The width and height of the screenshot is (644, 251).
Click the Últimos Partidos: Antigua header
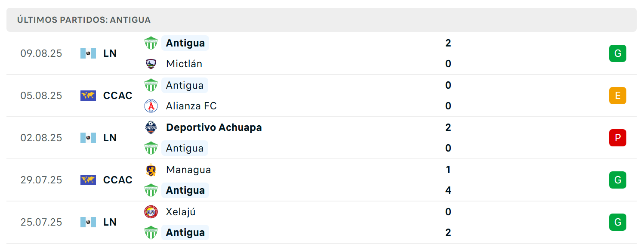[x=84, y=20]
